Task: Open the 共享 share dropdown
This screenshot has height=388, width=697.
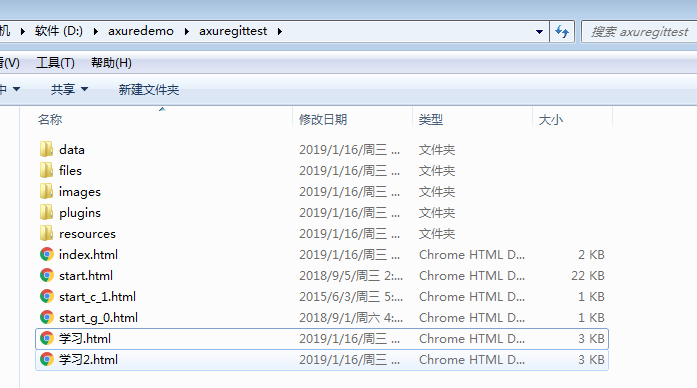Action: (69, 89)
